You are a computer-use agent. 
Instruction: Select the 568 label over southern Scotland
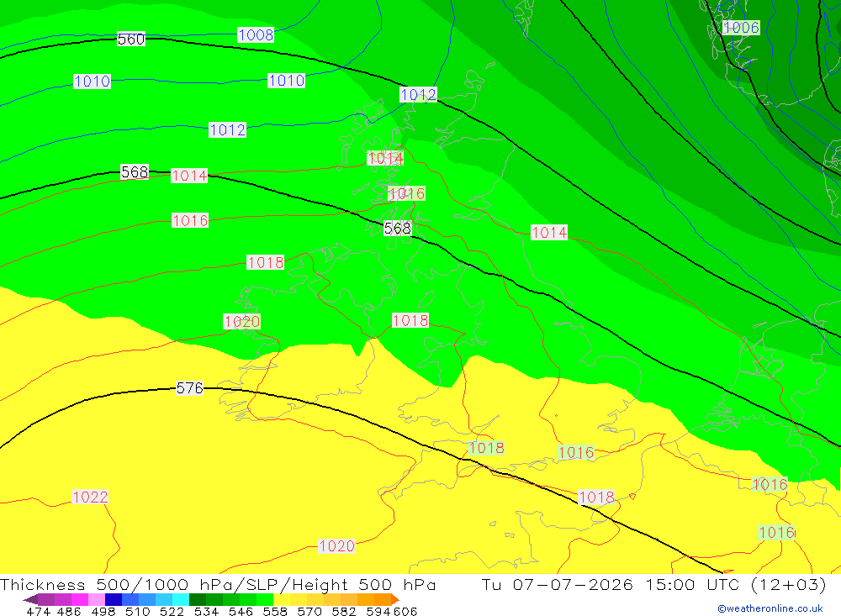click(398, 229)
